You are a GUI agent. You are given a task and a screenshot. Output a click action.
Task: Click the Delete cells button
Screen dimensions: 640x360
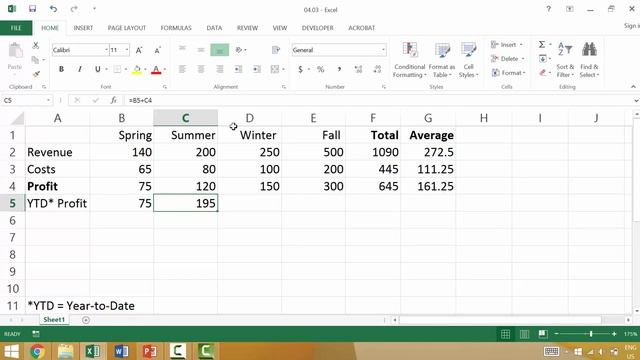coord(508,59)
